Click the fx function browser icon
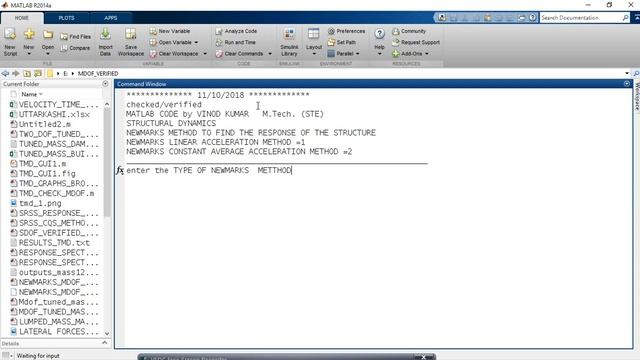Image resolution: width=640 pixels, height=360 pixels. (120, 170)
